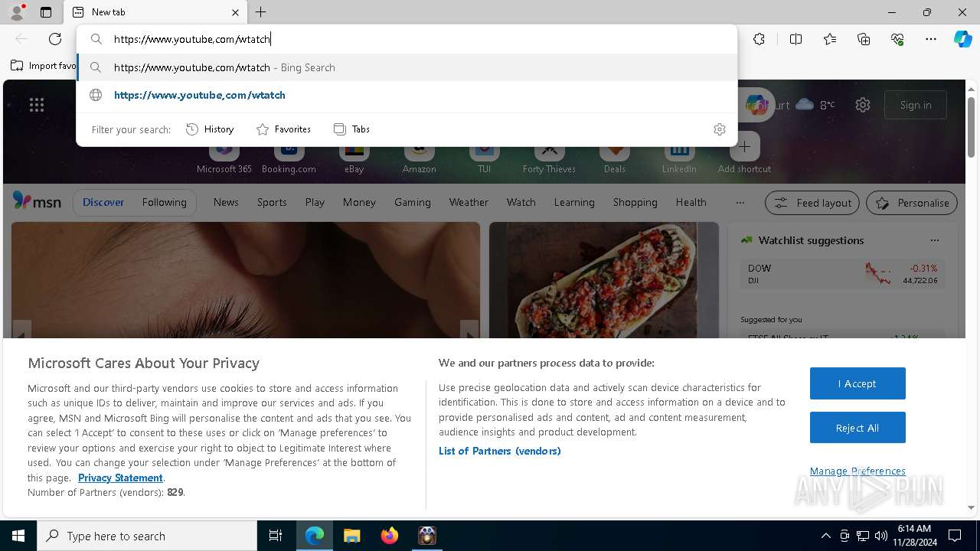Image resolution: width=980 pixels, height=551 pixels.
Task: Click the Refresh page icon
Action: [x=55, y=39]
